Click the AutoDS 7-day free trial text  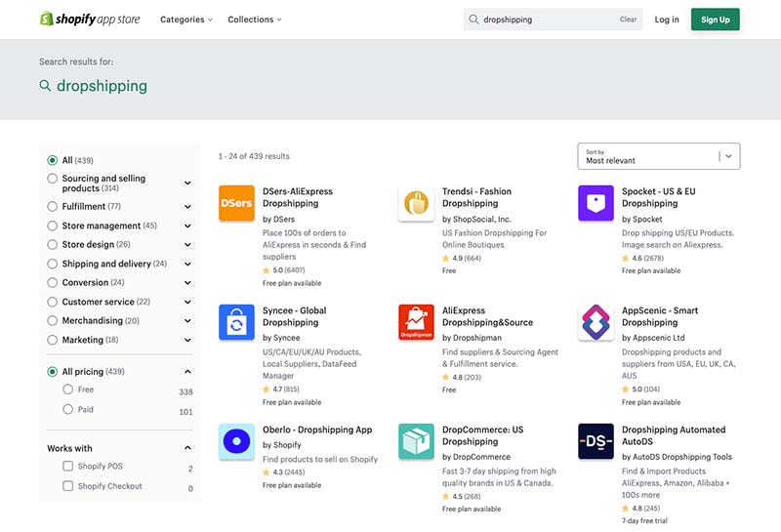644,520
